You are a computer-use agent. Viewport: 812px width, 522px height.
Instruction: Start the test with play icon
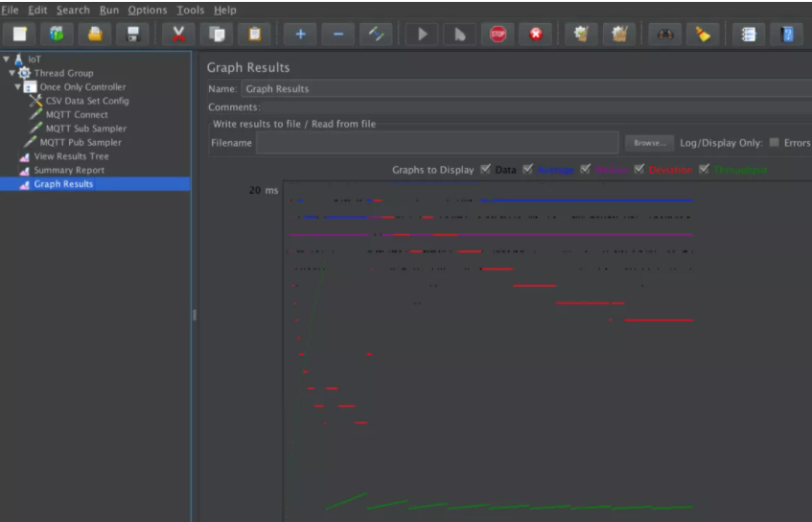click(422, 35)
